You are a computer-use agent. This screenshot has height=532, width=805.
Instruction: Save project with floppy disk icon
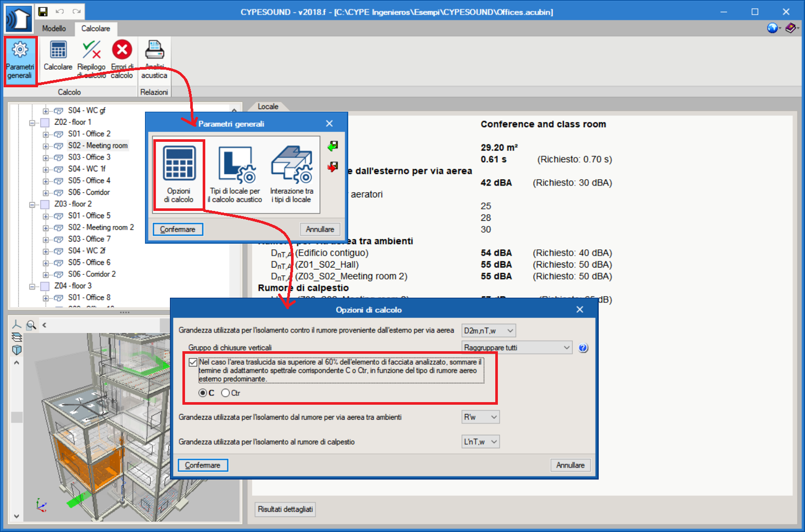[43, 11]
